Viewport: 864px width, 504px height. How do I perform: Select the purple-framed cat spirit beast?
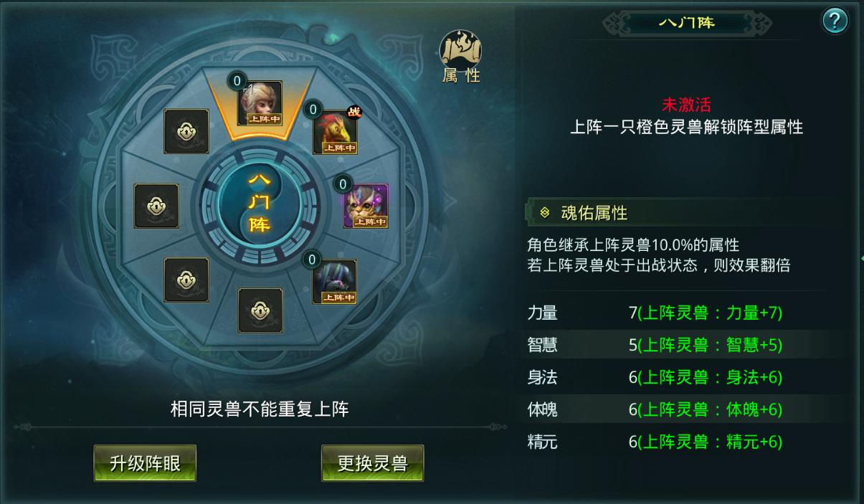pos(366,206)
